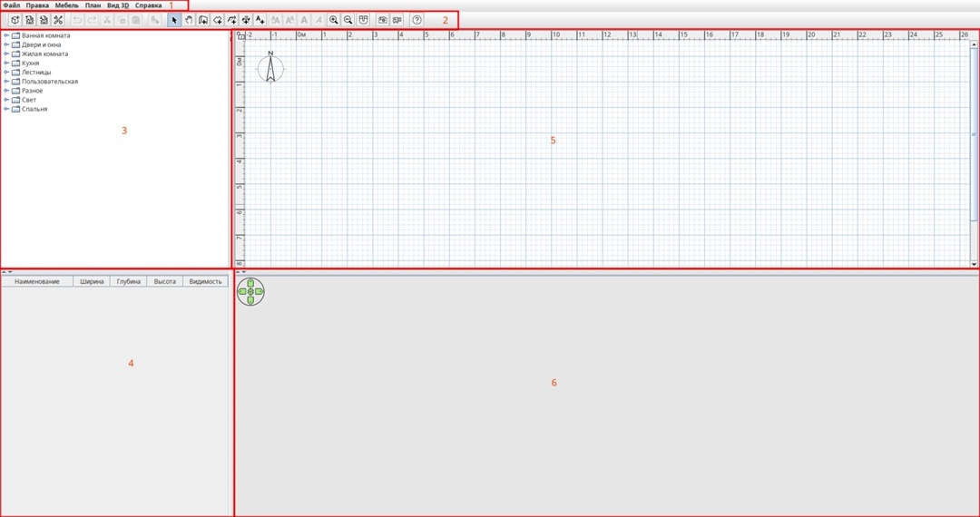Click the plan's vertical scrollbar thumb
The width and height of the screenshot is (980, 517).
[974, 134]
